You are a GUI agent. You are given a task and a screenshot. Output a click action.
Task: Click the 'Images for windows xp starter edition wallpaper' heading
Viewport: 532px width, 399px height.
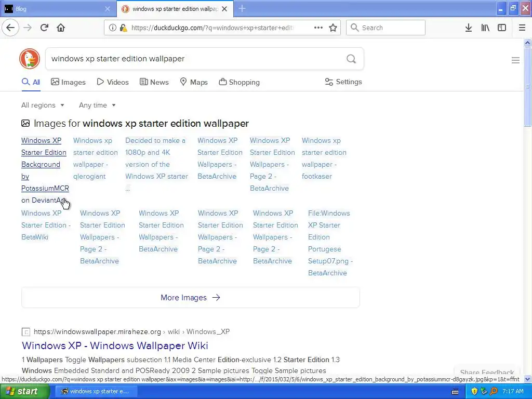pos(141,123)
